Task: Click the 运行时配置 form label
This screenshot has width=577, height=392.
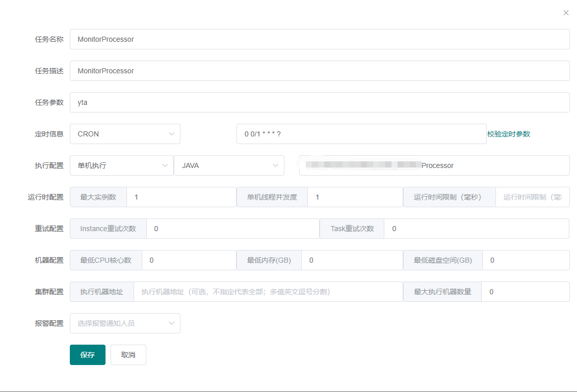Action: (46, 198)
